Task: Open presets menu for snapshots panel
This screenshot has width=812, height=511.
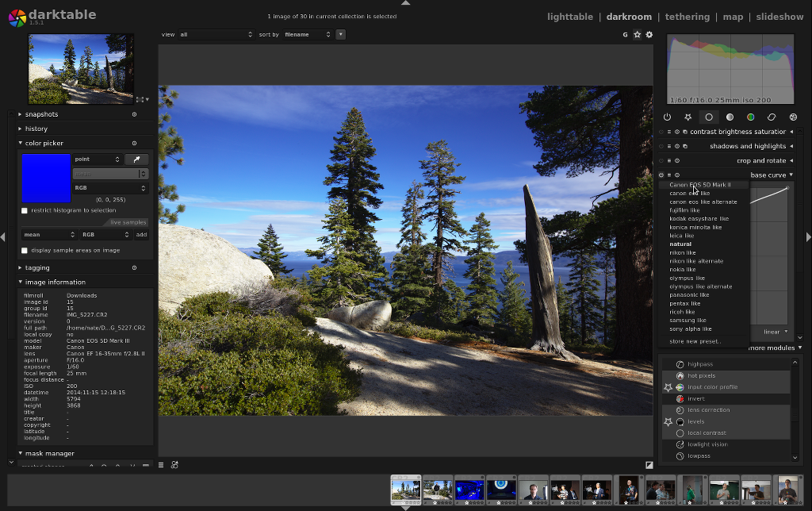Action: (x=134, y=114)
